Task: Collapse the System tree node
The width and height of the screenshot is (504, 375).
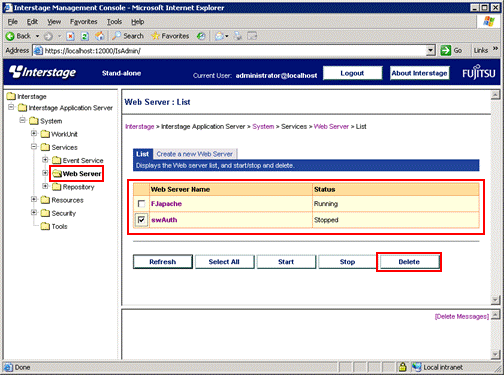Action: 22,120
